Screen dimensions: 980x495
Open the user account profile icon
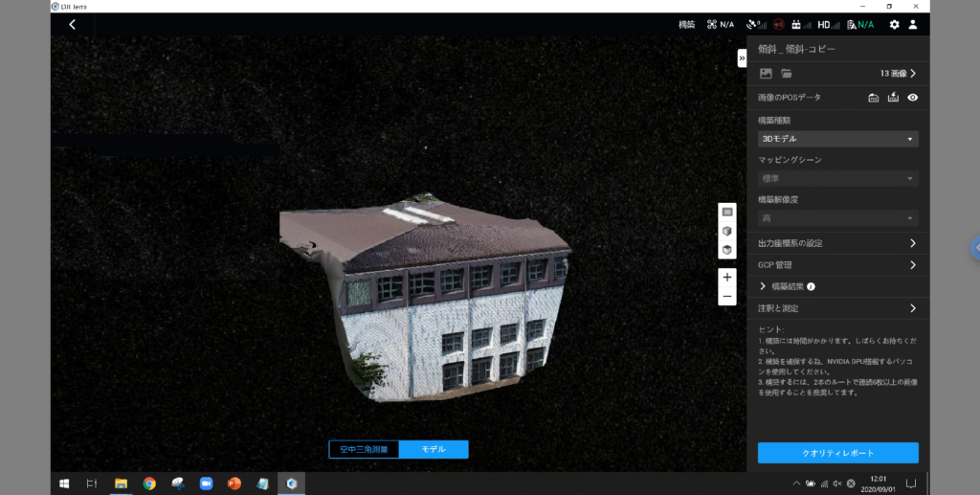[913, 25]
